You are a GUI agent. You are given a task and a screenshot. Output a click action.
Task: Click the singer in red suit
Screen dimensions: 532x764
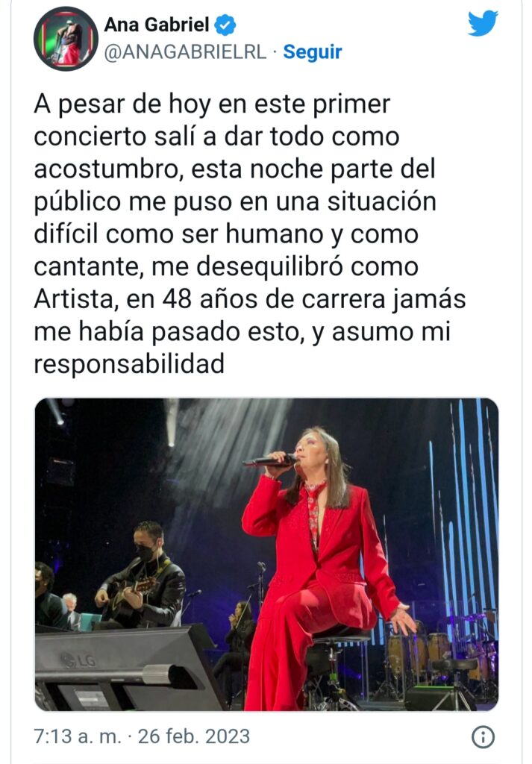pyautogui.click(x=322, y=568)
